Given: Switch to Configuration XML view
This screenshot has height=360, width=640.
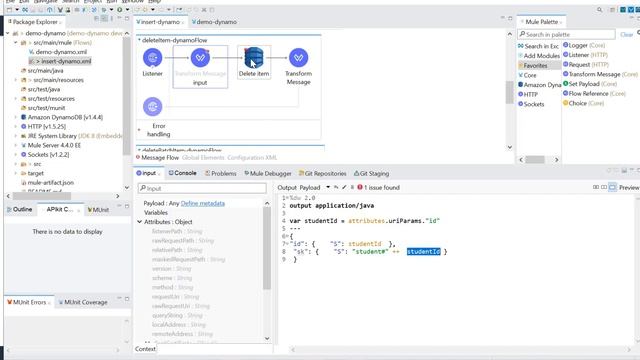Looking at the screenshot, I should pyautogui.click(x=252, y=158).
